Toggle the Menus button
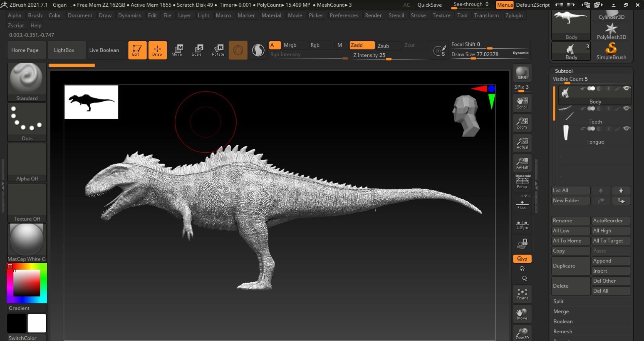This screenshot has width=644, height=341. pos(505,5)
